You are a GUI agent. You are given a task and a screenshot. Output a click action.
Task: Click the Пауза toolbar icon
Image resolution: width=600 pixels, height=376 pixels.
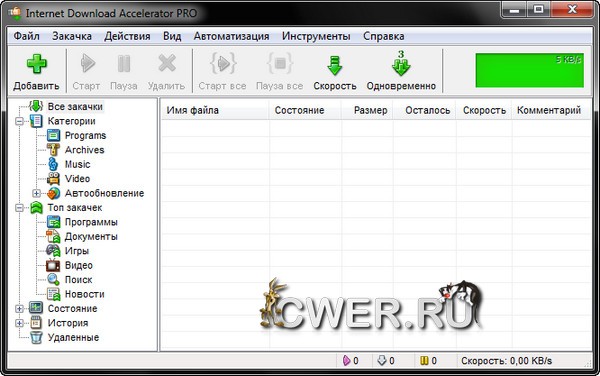[124, 63]
